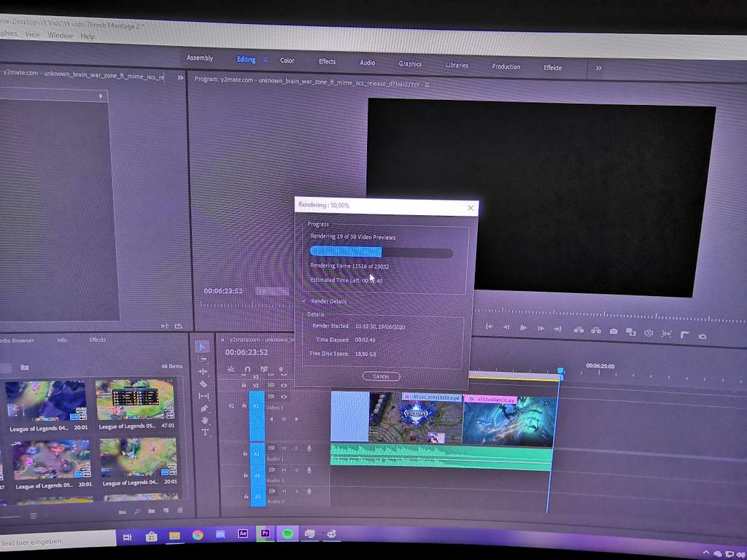Toggle Linked Selection in timeline

(264, 369)
